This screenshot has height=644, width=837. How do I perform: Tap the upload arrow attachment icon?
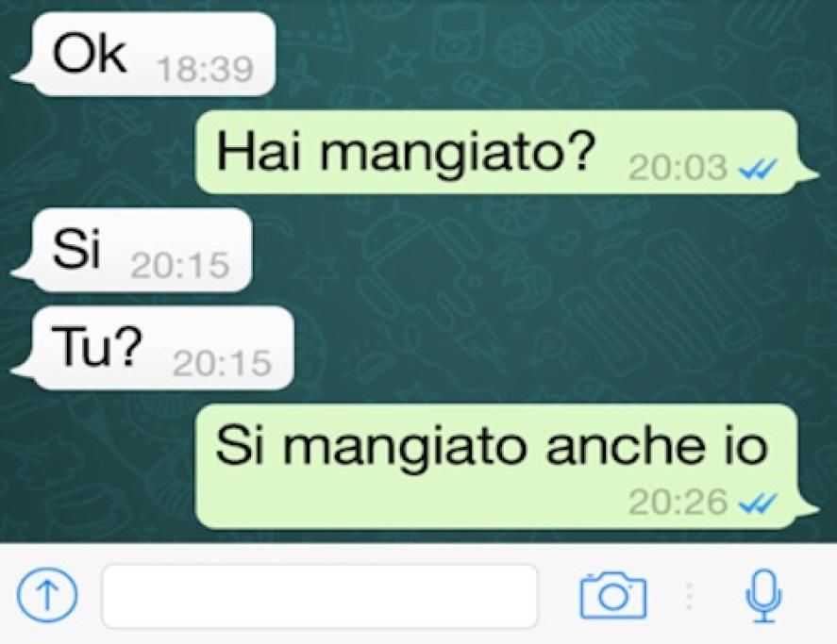coord(46,596)
